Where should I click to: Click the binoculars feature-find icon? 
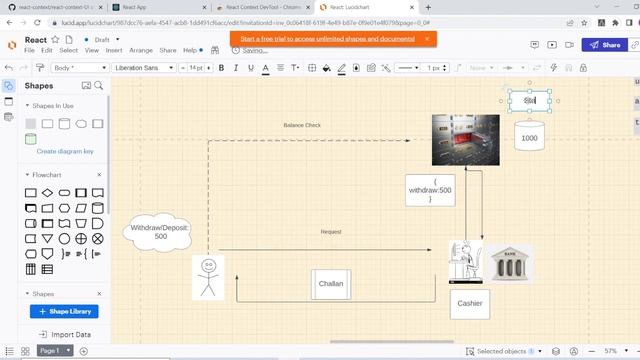click(x=215, y=50)
